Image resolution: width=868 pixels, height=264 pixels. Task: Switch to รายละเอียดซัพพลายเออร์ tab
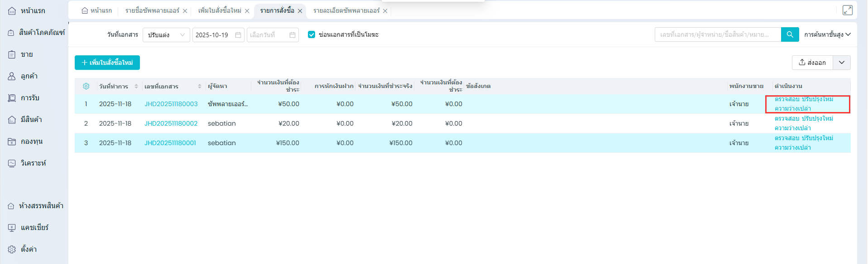tap(346, 11)
